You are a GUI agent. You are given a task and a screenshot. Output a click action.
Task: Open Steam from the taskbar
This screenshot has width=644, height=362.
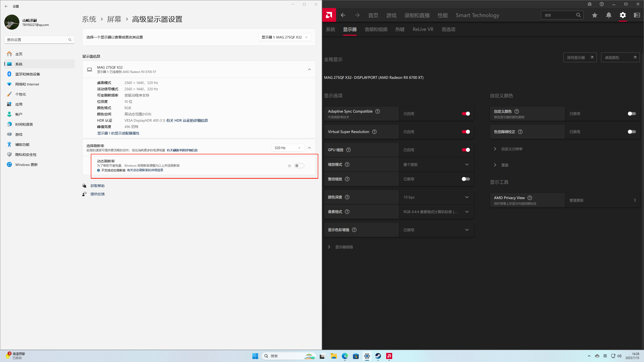click(x=378, y=356)
